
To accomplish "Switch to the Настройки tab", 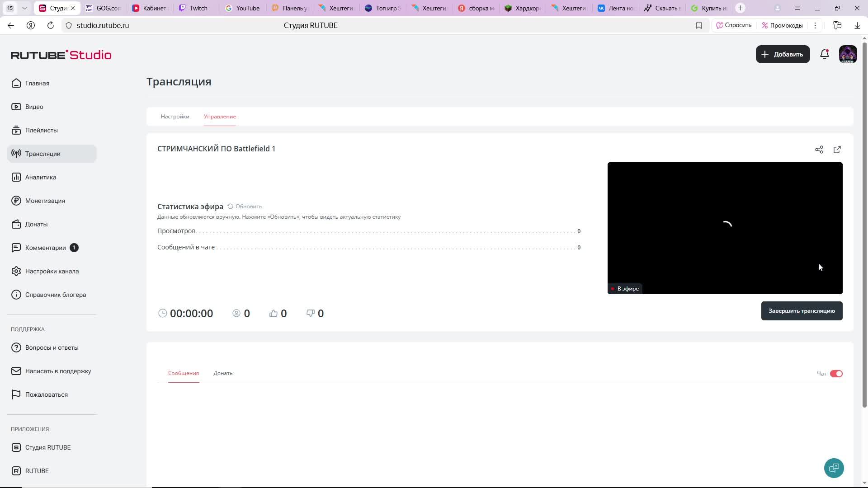I will pos(175,117).
